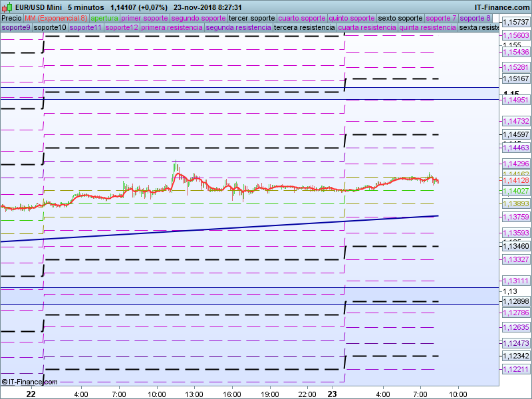Select the tercer soporte legend label

coord(252,18)
